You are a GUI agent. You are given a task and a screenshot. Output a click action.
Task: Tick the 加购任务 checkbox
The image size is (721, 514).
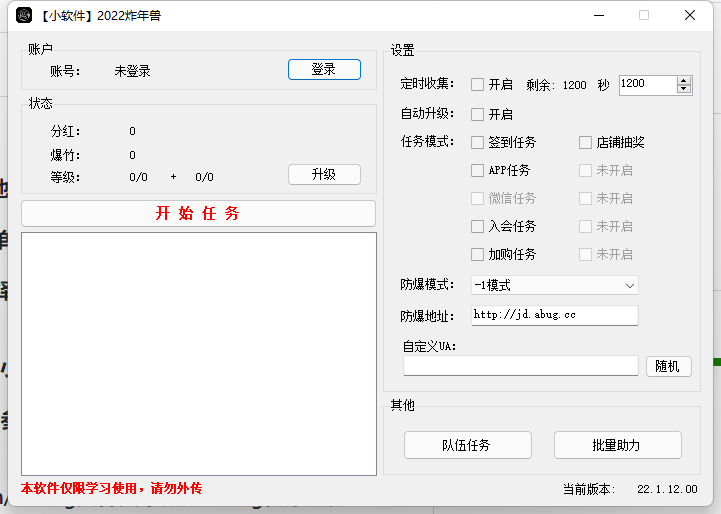tap(478, 255)
